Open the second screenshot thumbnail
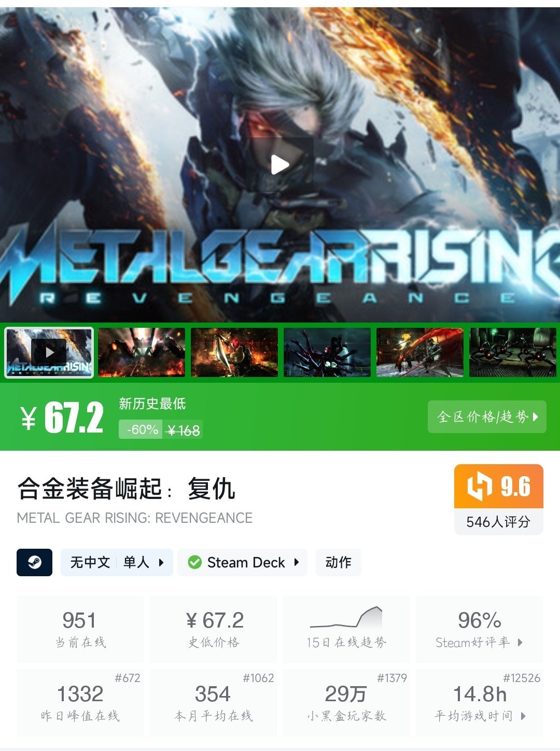 (142, 352)
